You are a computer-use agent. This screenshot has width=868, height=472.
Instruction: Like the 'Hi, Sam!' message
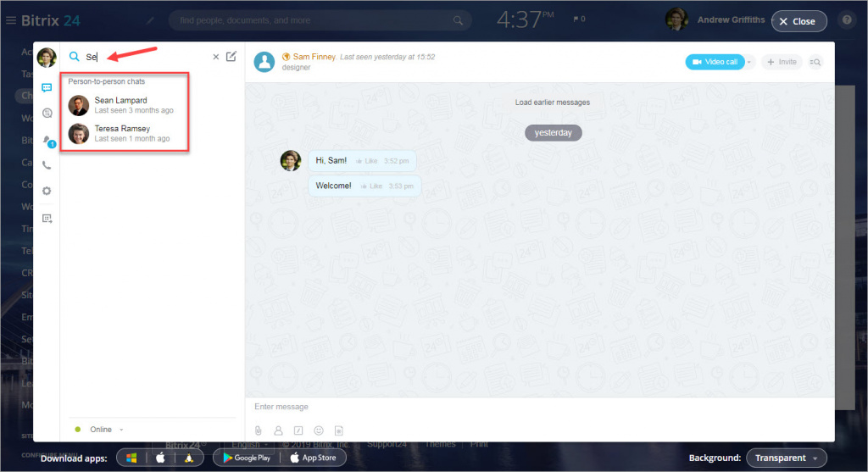[366, 161]
